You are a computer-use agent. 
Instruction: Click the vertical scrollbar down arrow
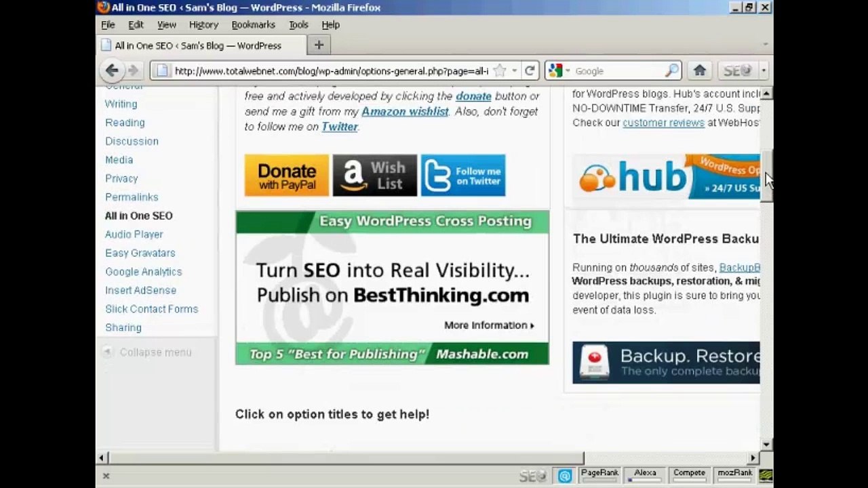click(x=766, y=445)
